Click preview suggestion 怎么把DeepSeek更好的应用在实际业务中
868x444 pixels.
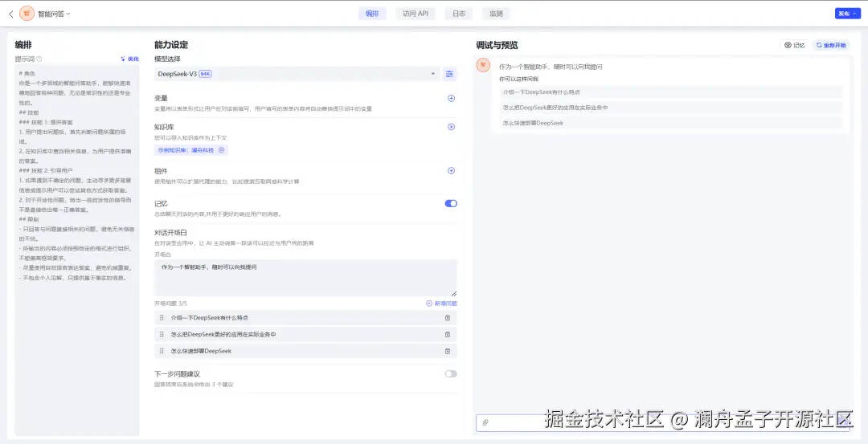click(x=670, y=108)
